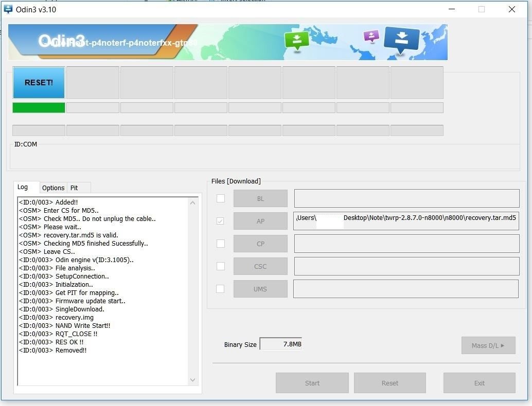Click the CP file path field
532x406 pixels.
pyautogui.click(x=406, y=243)
